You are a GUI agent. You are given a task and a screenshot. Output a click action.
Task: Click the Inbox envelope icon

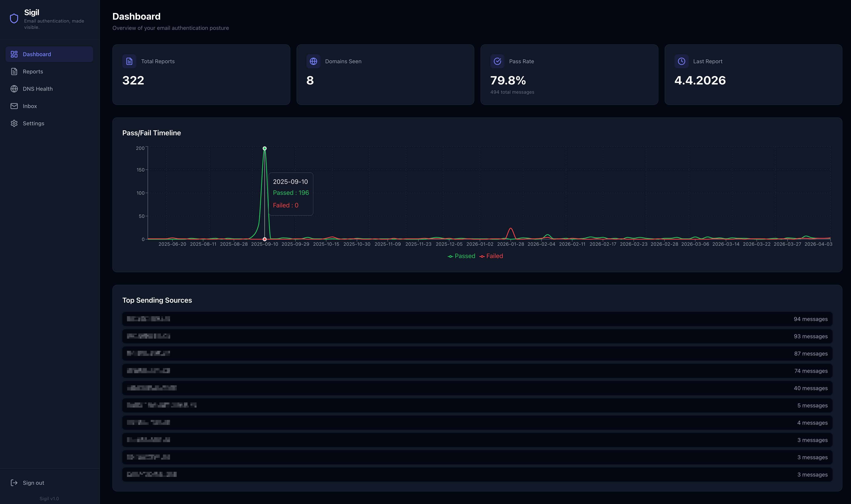(14, 106)
